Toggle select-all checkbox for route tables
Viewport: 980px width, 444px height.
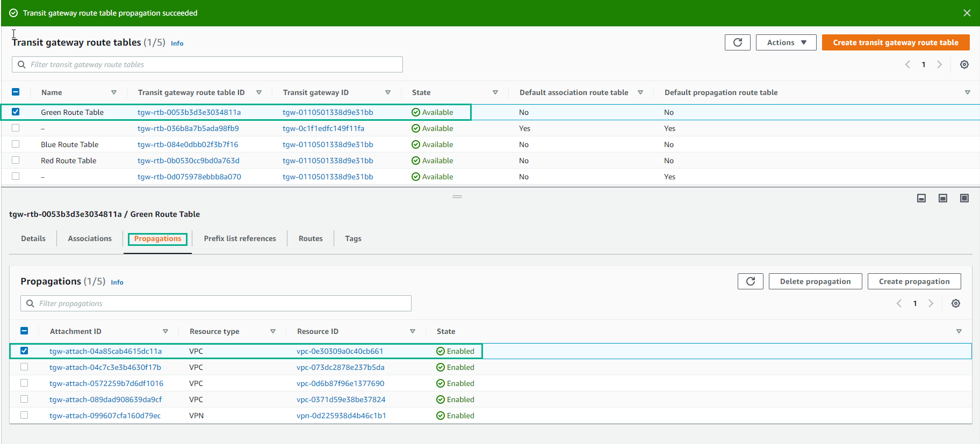tap(16, 92)
